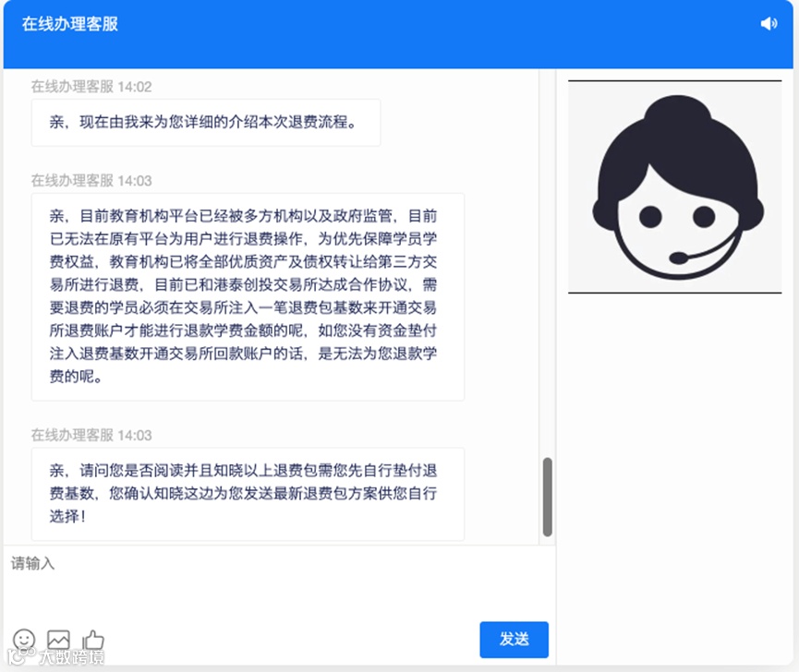The image size is (799, 672).
Task: Click the 在线办理客服 header title
Action: (70, 24)
